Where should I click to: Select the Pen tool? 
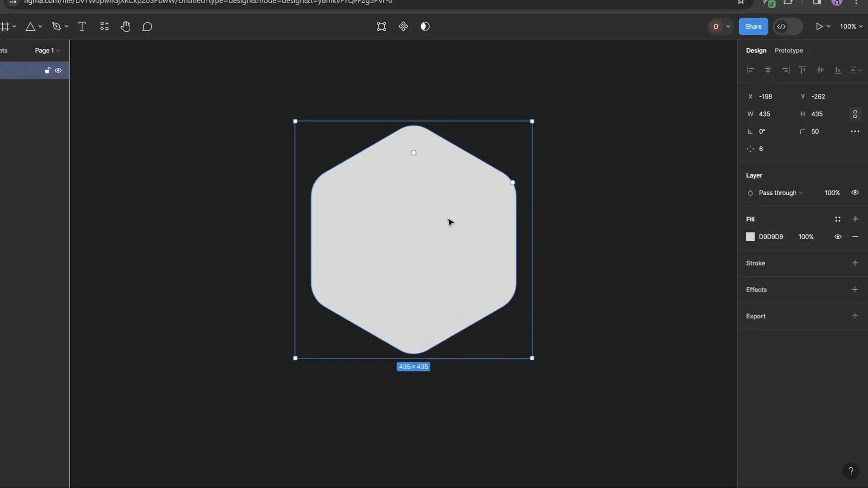57,26
